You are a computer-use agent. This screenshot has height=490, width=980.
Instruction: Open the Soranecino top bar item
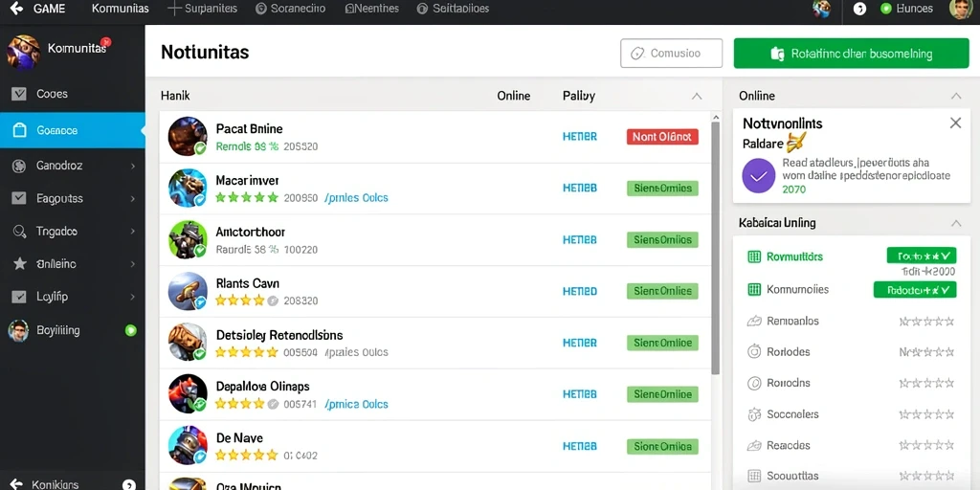[x=291, y=9]
